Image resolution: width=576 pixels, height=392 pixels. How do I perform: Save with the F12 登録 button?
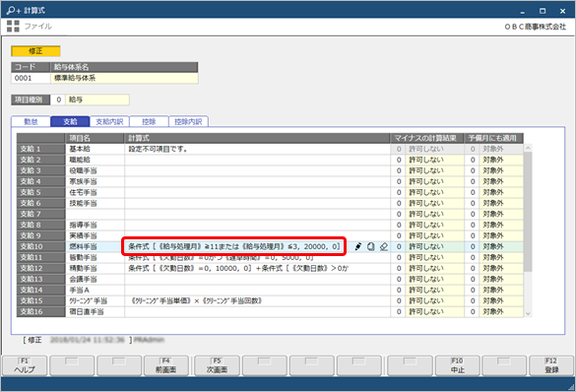point(551,365)
